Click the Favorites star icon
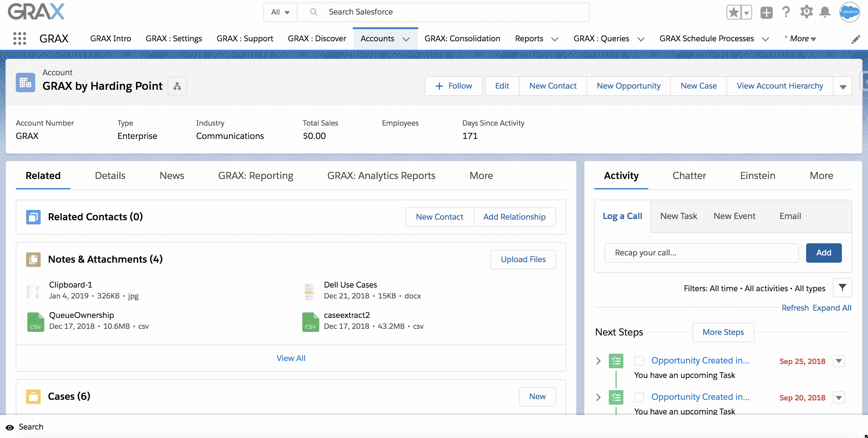The height and width of the screenshot is (438, 868). click(x=733, y=13)
